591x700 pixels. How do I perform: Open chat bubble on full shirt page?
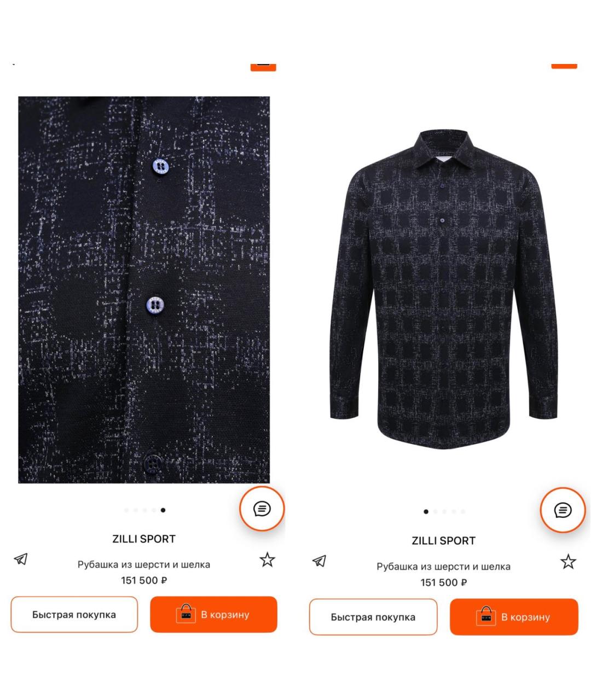(563, 510)
